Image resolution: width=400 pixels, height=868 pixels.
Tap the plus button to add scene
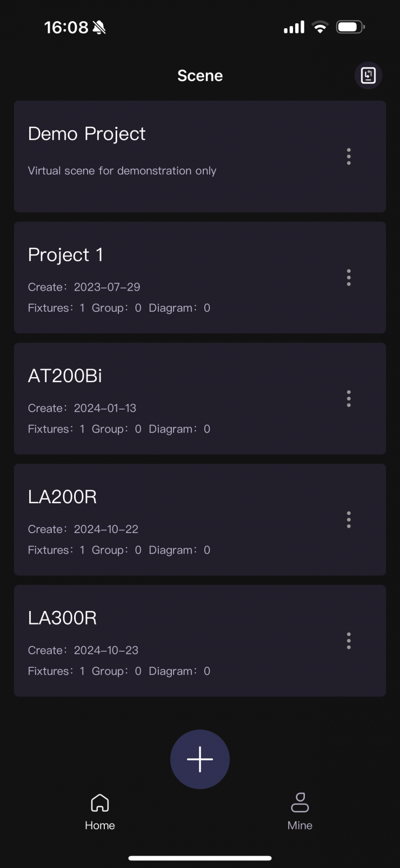coord(200,759)
